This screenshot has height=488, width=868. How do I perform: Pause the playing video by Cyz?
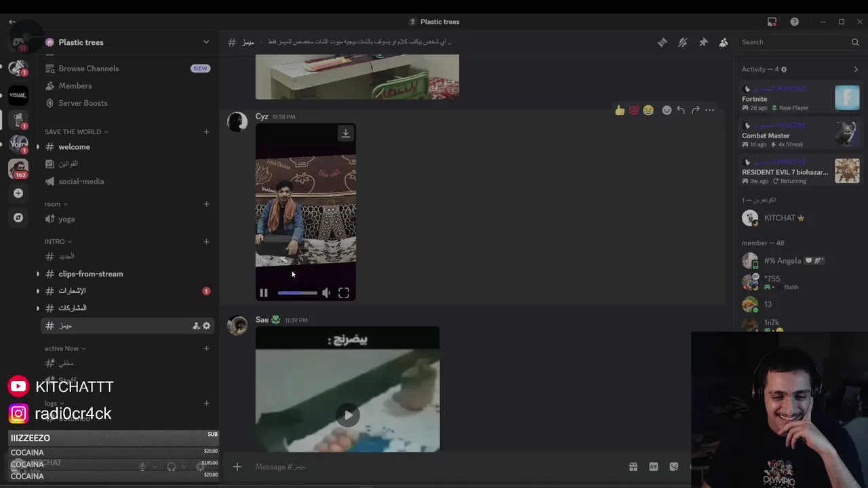pos(264,293)
